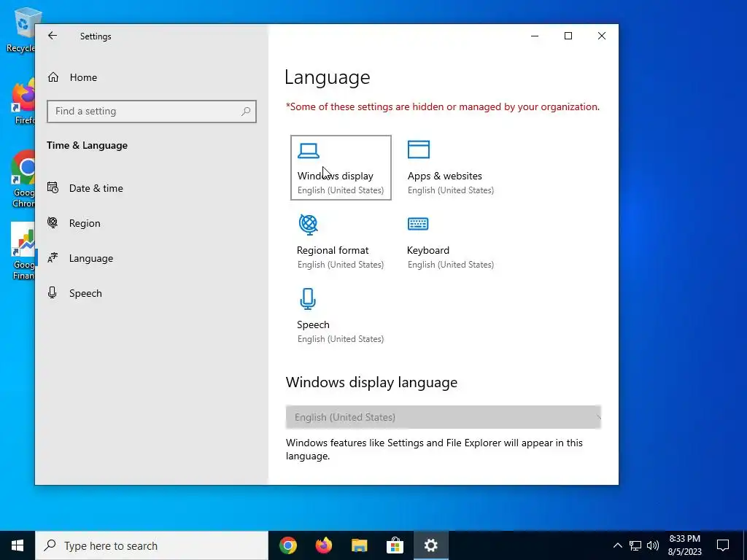Click the Regional format globe icon
This screenshot has width=747, height=560.
point(309,225)
